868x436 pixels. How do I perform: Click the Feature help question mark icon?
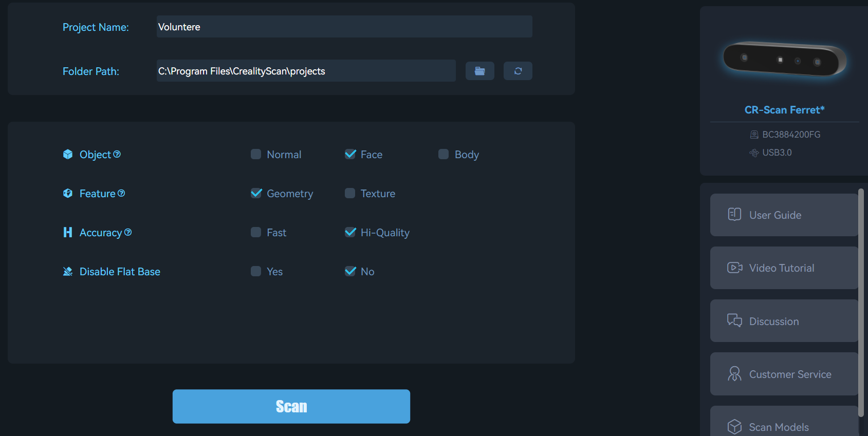(121, 193)
